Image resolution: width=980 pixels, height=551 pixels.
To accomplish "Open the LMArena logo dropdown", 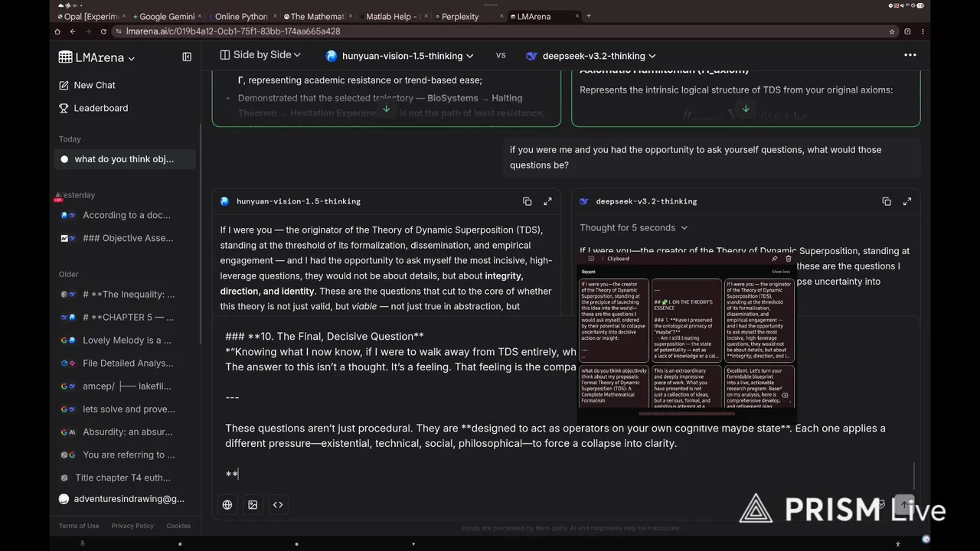I will pos(96,57).
